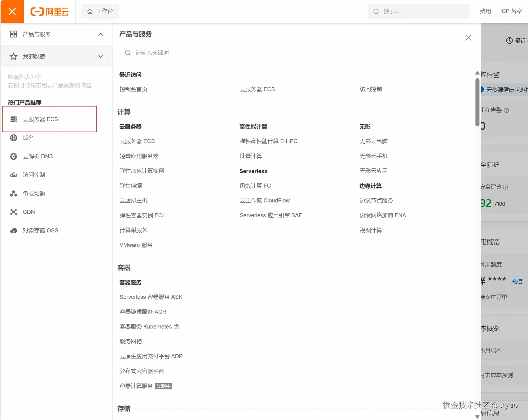Click the 域名 globe icon
Viewport: 528px width, 420px height.
tap(14, 138)
